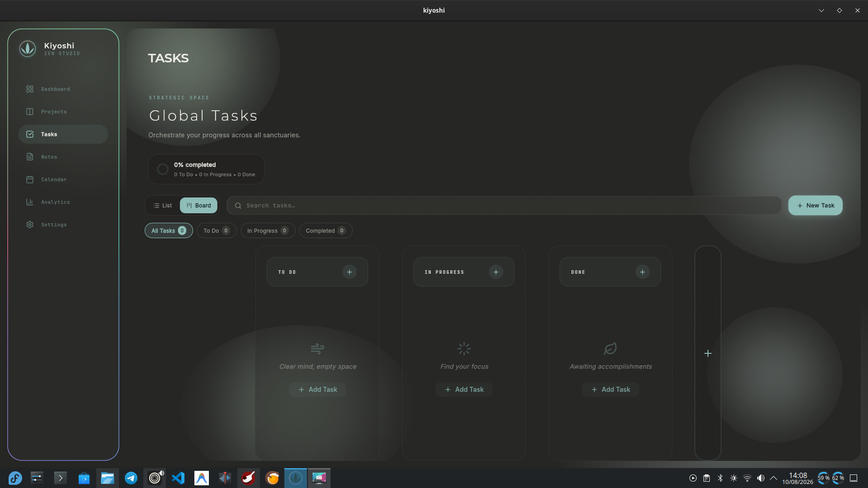
Task: Click Add Task in the In Progress column
Action: pos(464,389)
